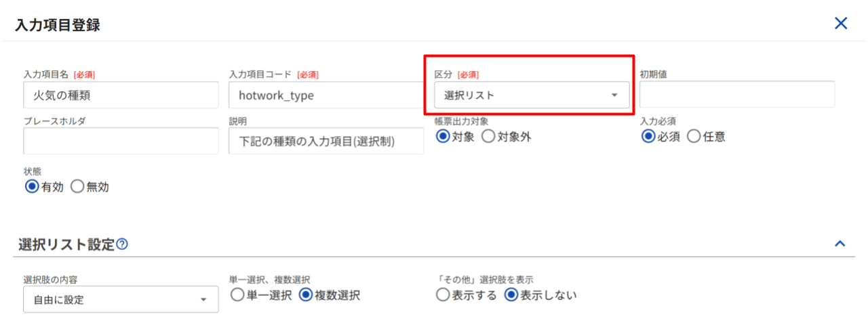Select 無効 under 状態
This screenshot has height=321, width=868.
77,187
